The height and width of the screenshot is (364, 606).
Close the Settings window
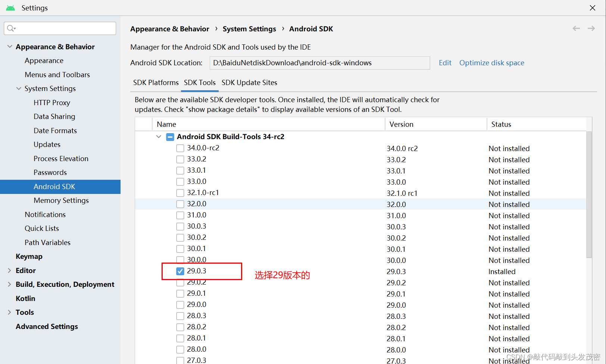[x=593, y=8]
